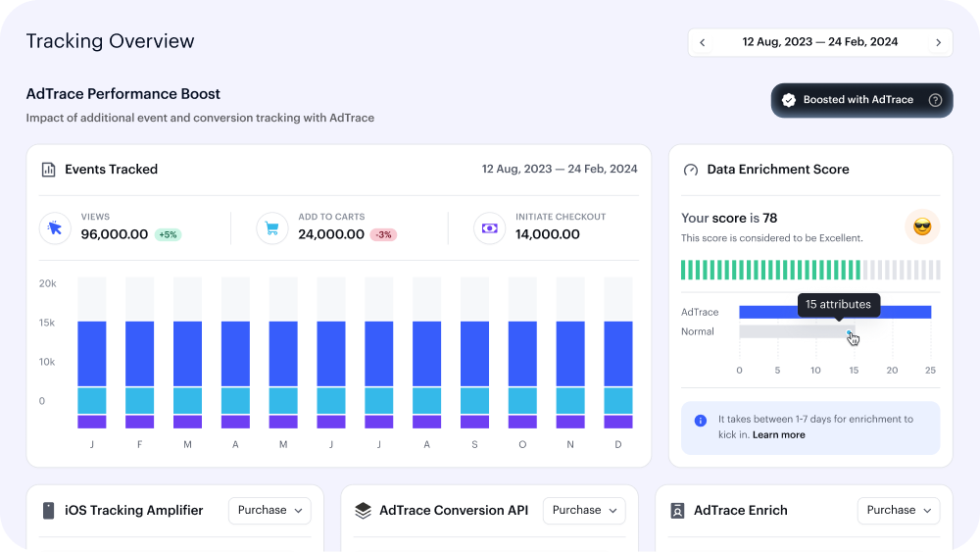Click the 14,000.00 initiate checkout value
Image resolution: width=980 pixels, height=552 pixels.
click(548, 234)
